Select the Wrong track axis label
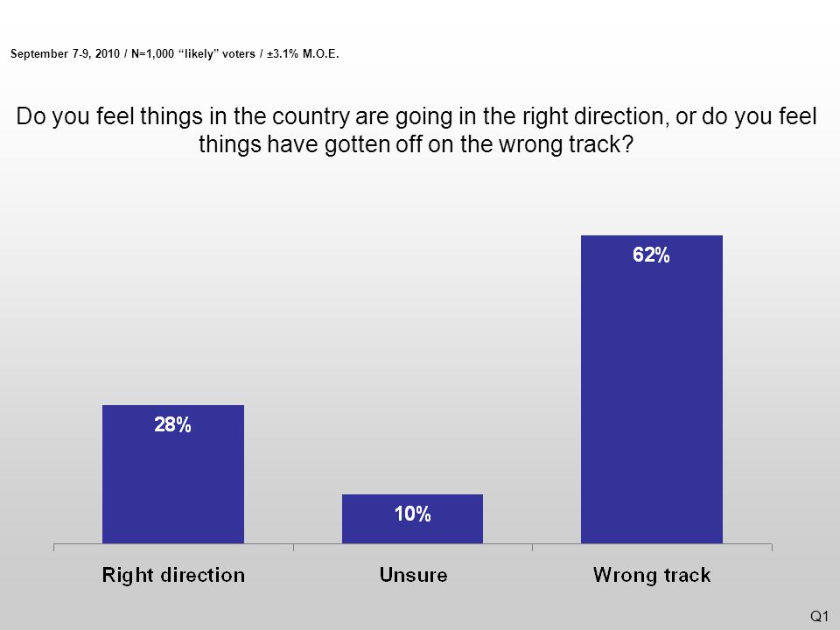This screenshot has height=630, width=840. [x=652, y=575]
